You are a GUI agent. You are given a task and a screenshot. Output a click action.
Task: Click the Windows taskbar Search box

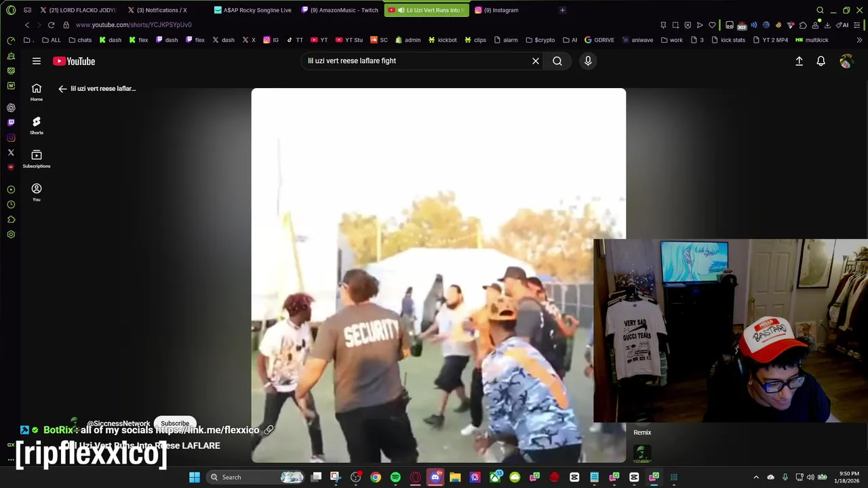pyautogui.click(x=256, y=477)
